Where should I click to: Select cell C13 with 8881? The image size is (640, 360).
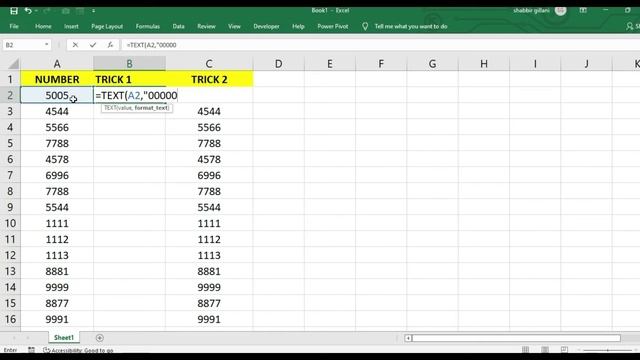point(209,271)
